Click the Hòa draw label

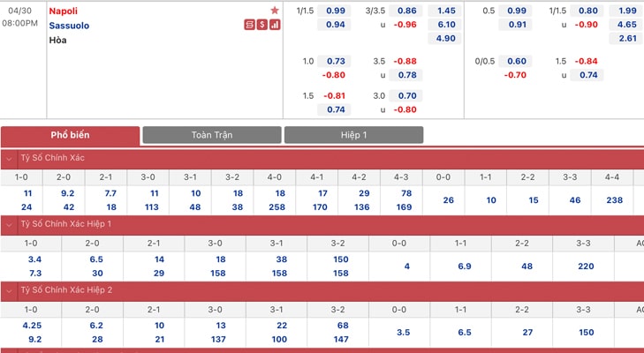[58, 41]
